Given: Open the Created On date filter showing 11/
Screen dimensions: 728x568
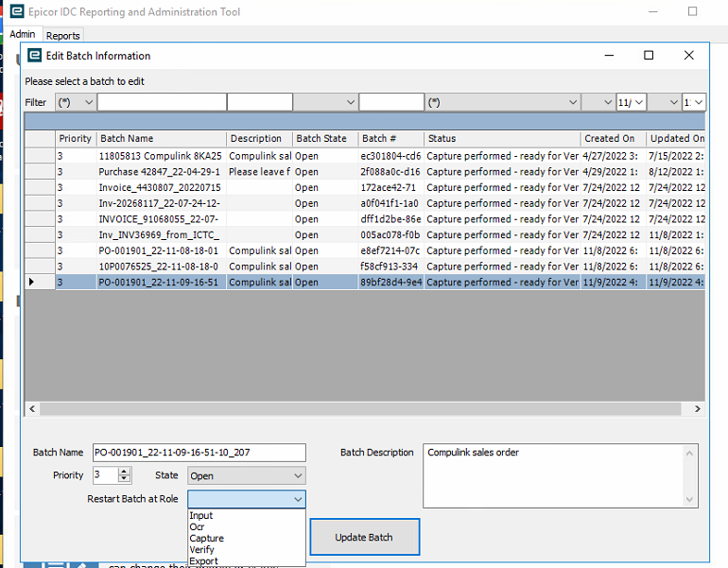Looking at the screenshot, I should pos(631,102).
